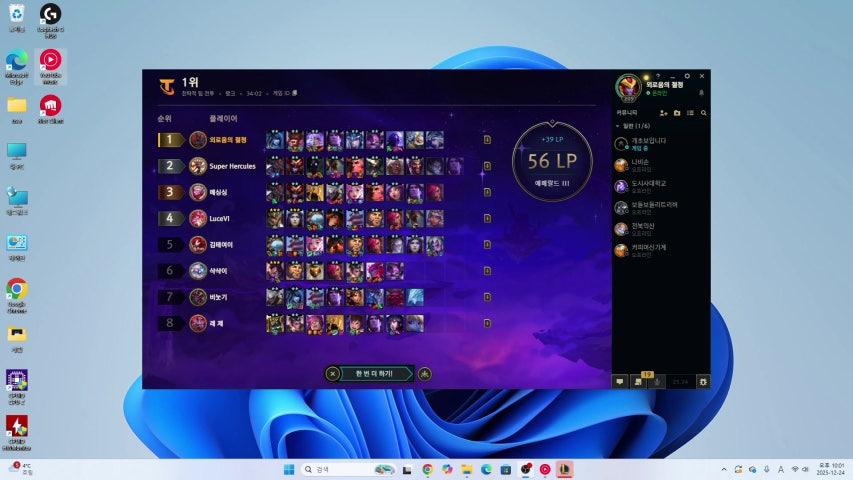
Task: Click the LuceVI player name
Action: click(220, 218)
